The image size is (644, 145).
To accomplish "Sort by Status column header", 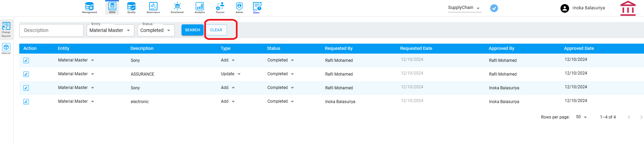I will pyautogui.click(x=274, y=48).
